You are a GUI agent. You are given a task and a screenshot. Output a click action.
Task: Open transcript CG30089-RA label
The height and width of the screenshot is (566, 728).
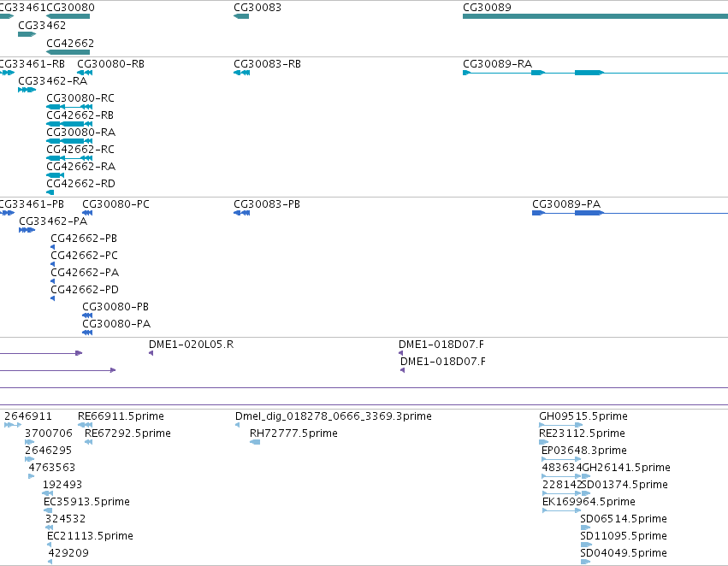497,63
